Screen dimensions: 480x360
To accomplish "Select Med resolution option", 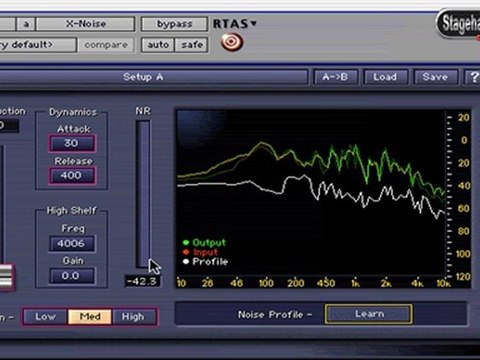I will pyautogui.click(x=90, y=317).
